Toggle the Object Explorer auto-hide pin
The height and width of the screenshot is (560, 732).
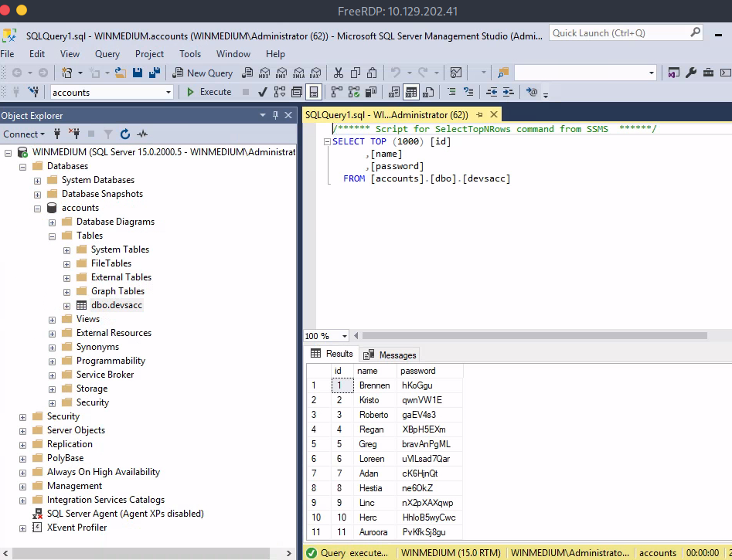point(275,115)
